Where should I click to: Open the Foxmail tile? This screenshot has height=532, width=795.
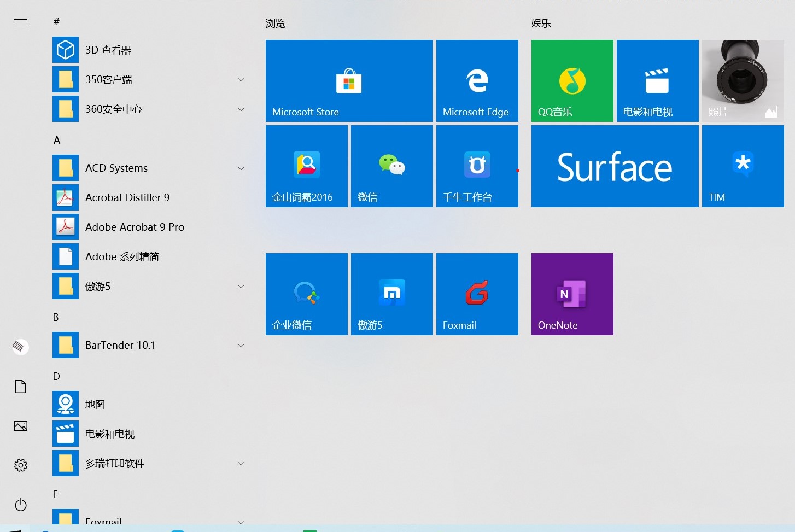476,294
